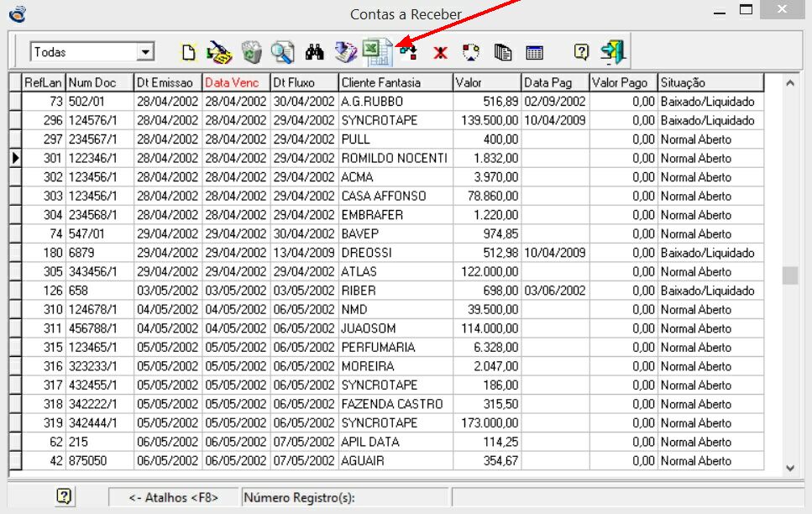This screenshot has height=514, width=812.
Task: Click the Data Pag column header
Action: [x=555, y=82]
